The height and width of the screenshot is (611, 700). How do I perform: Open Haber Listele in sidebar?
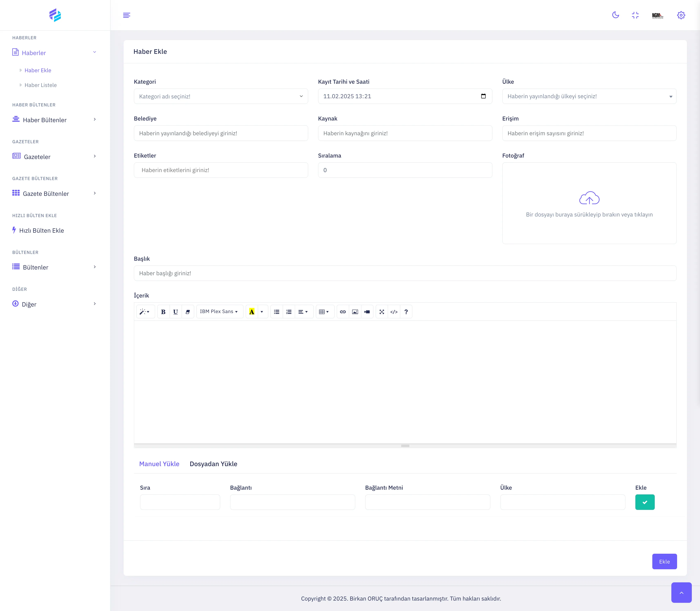click(41, 85)
